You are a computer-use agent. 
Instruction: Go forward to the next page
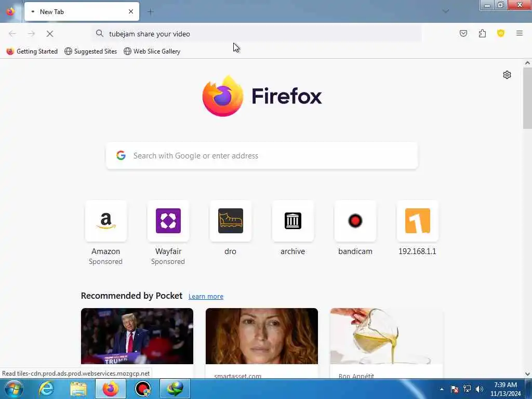[31, 34]
